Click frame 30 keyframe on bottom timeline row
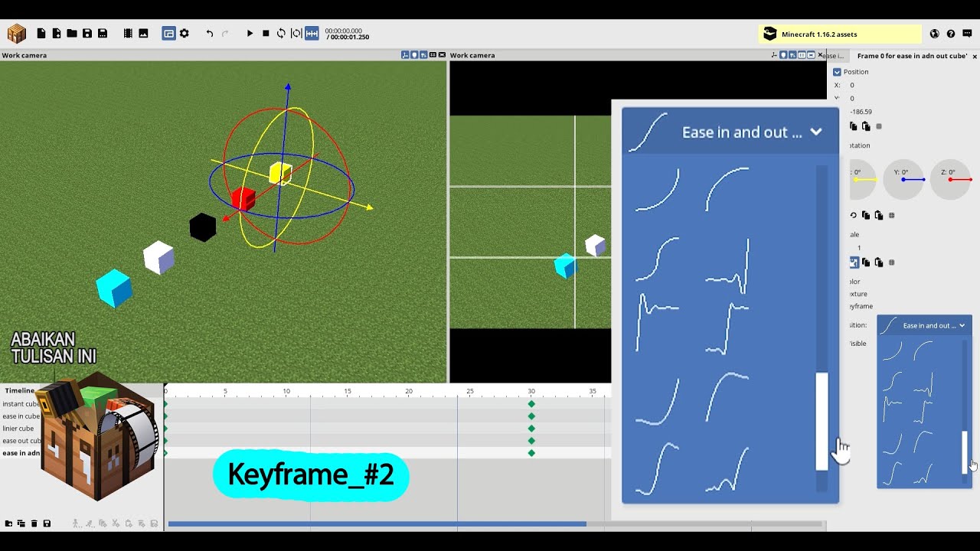The image size is (980, 551). [x=531, y=453]
